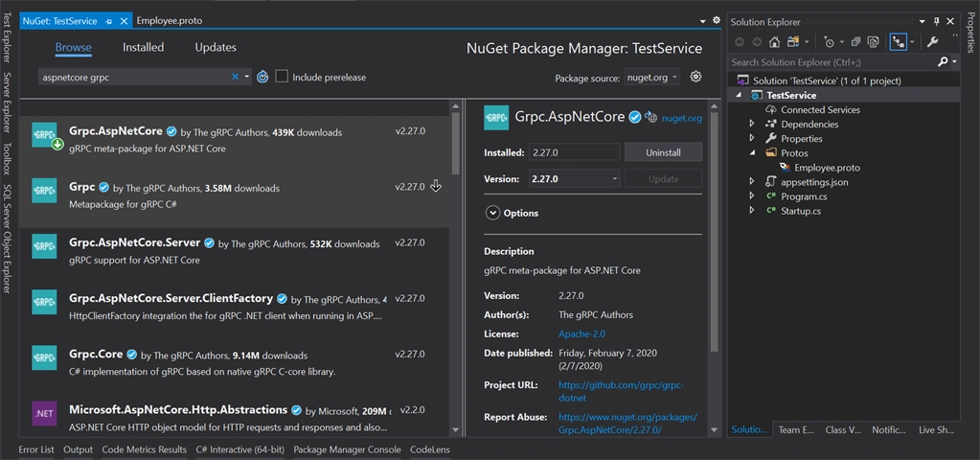Open Solution Explorer window options dropdown
The height and width of the screenshot is (460, 980).
pos(923,22)
